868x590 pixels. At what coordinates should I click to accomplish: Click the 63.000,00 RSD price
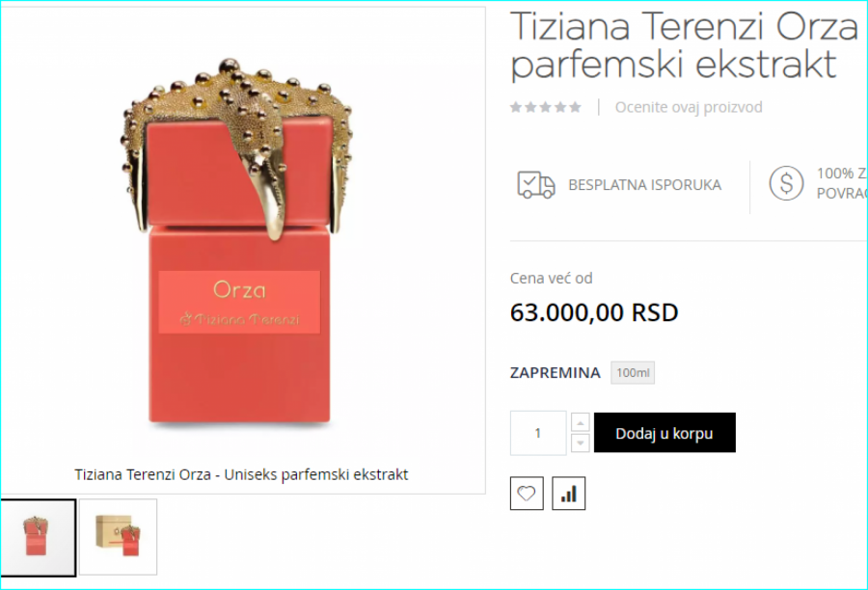pyautogui.click(x=594, y=312)
